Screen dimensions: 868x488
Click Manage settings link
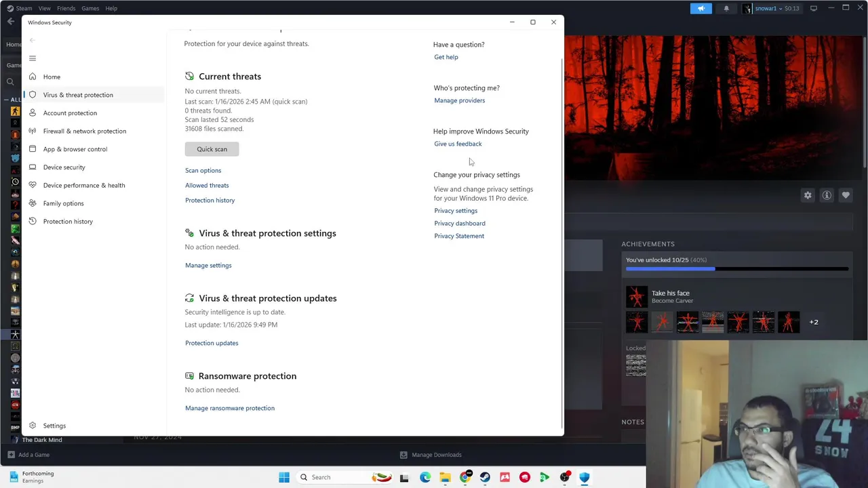pos(208,266)
